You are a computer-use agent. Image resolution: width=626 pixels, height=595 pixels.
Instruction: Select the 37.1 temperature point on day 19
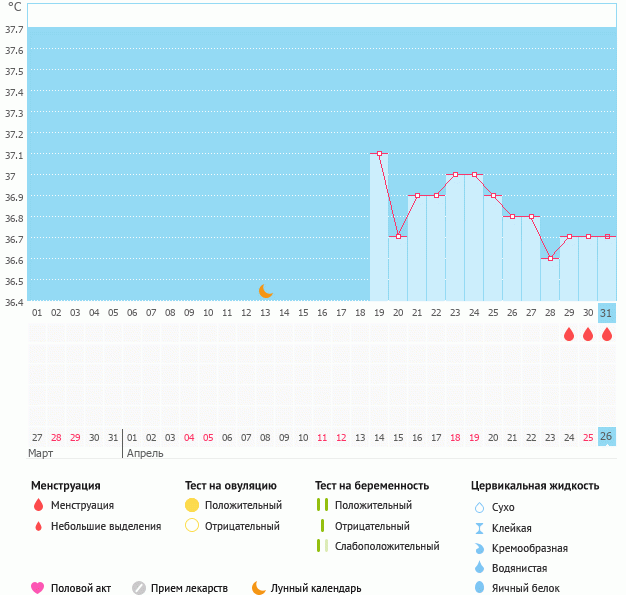(379, 154)
